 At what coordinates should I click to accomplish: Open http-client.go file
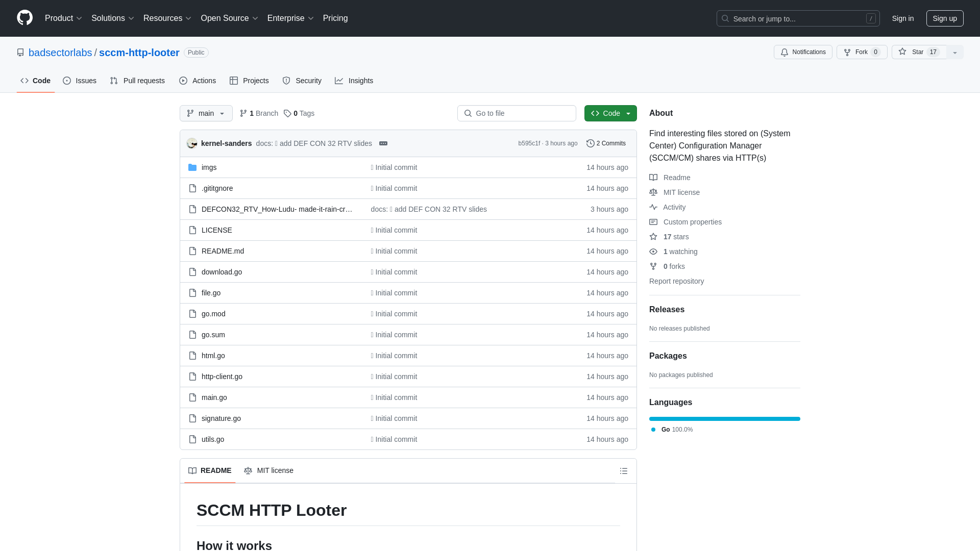[x=222, y=377]
